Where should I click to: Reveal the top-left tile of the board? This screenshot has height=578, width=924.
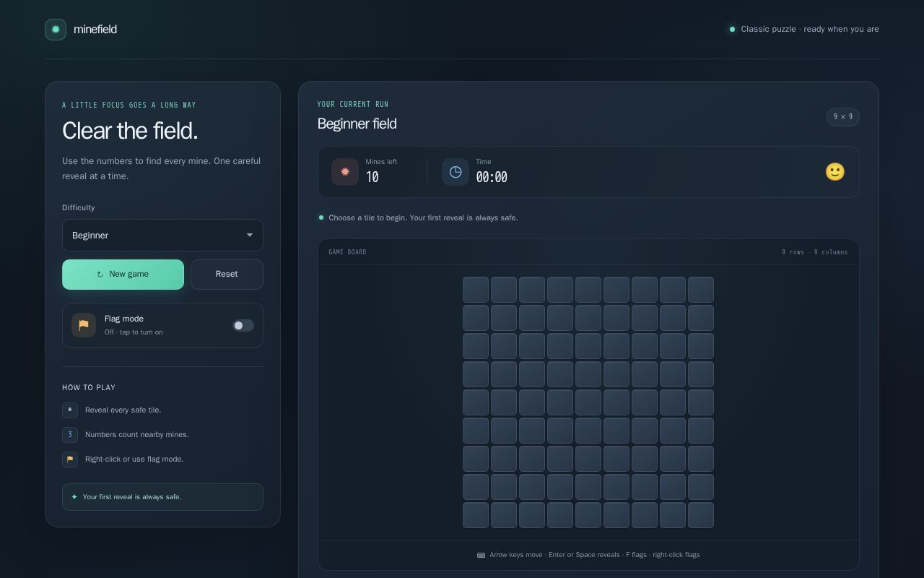476,290
